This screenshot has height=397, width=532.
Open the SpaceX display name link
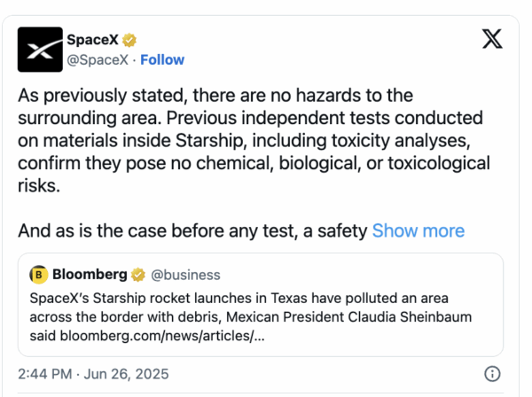[x=93, y=41]
